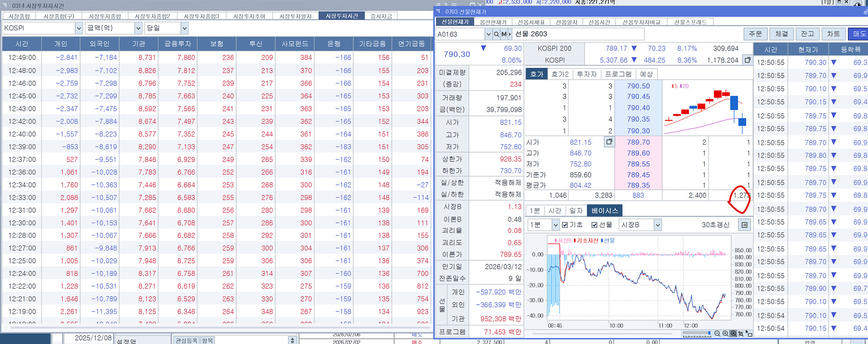Reset zoom on the basis chart

[733, 334]
